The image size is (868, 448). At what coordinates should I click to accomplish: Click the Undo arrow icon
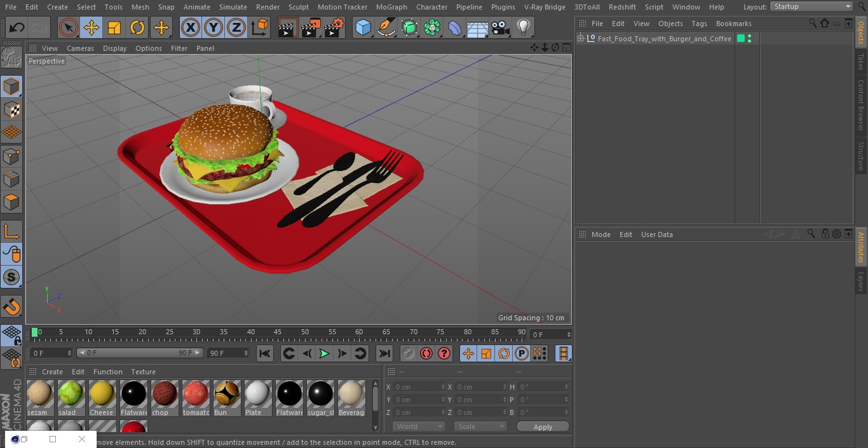(x=17, y=28)
